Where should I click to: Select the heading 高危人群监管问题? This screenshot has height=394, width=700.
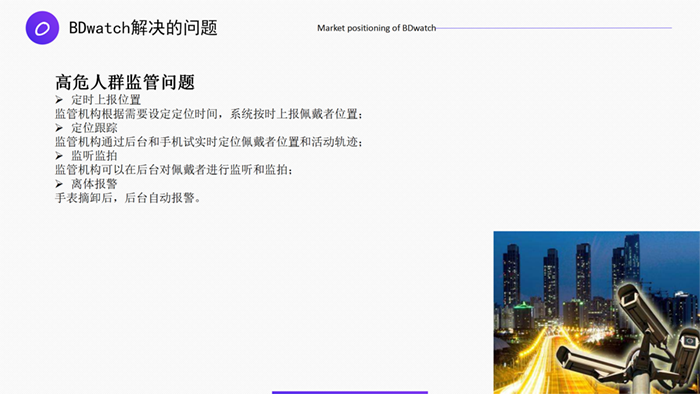click(x=125, y=82)
